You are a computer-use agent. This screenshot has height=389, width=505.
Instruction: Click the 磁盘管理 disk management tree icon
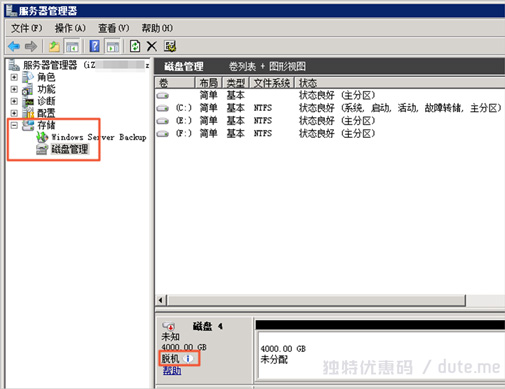[x=42, y=149]
